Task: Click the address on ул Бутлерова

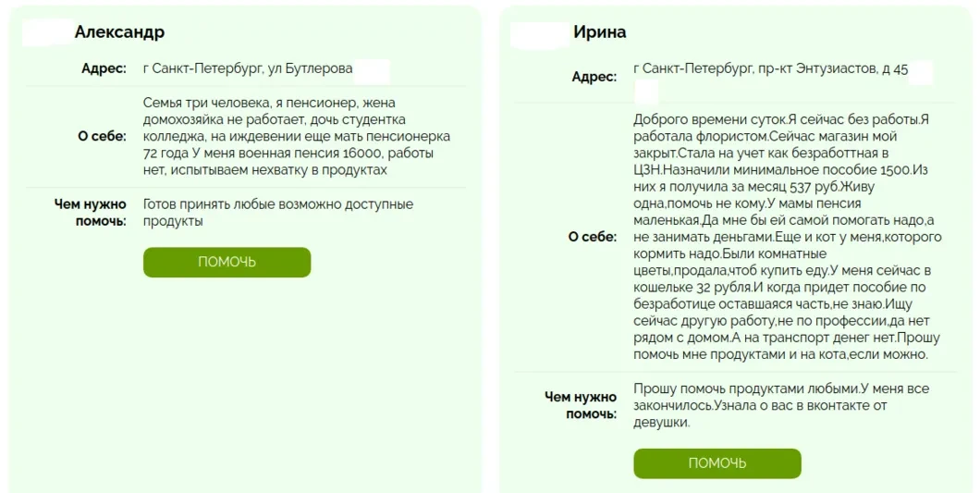Action: pyautogui.click(x=248, y=68)
